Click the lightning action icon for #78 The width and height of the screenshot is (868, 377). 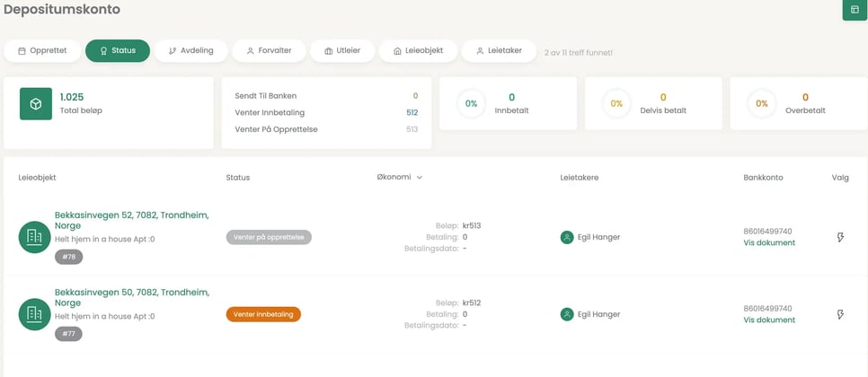click(x=840, y=238)
